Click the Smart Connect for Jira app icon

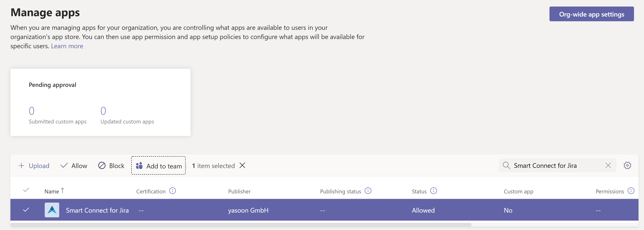[x=52, y=210]
